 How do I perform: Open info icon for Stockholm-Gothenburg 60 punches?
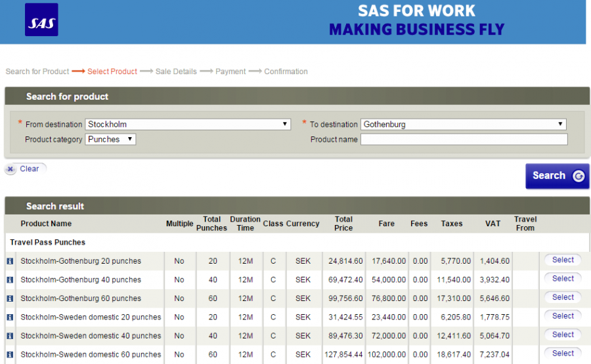click(10, 298)
